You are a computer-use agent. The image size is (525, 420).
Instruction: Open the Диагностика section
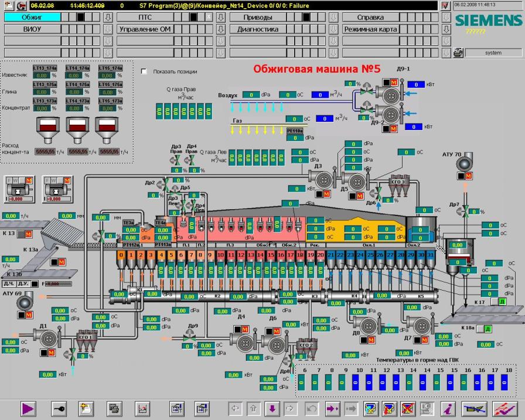pos(258,29)
